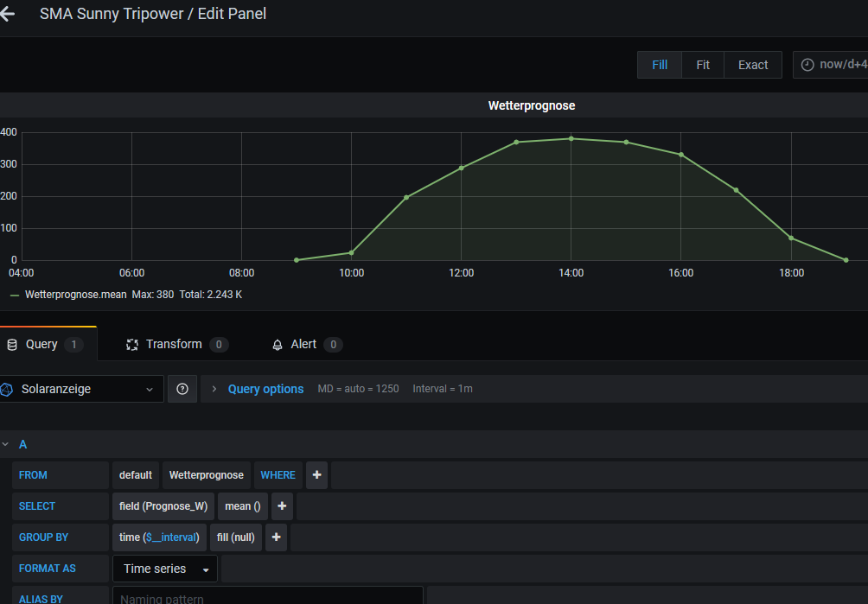Select Fill view mode
868x604 pixels.
[x=660, y=65]
